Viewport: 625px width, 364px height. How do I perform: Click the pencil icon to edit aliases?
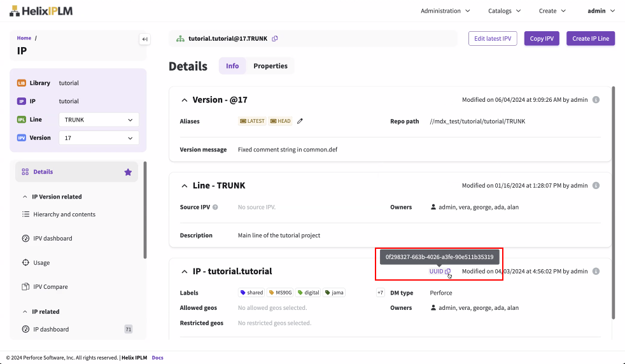point(300,121)
